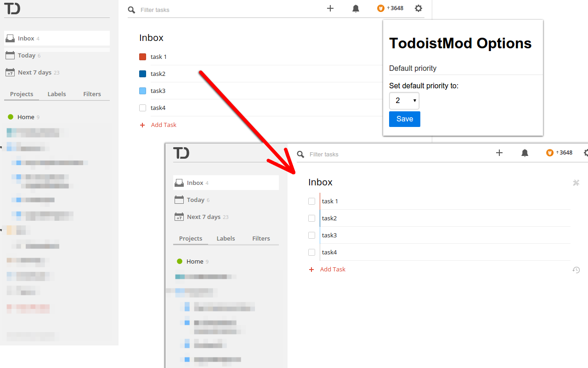
Task: Click the Inbox heading in the top window
Action: pos(151,38)
